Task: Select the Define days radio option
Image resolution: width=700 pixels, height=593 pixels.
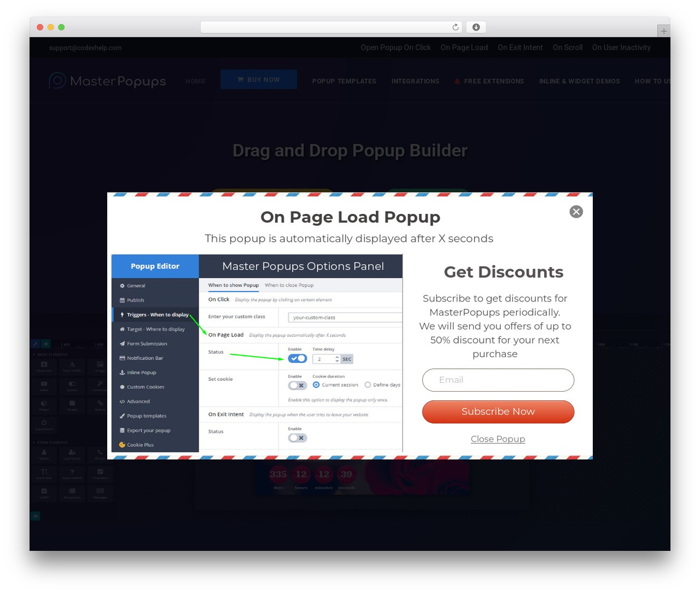Action: [367, 385]
